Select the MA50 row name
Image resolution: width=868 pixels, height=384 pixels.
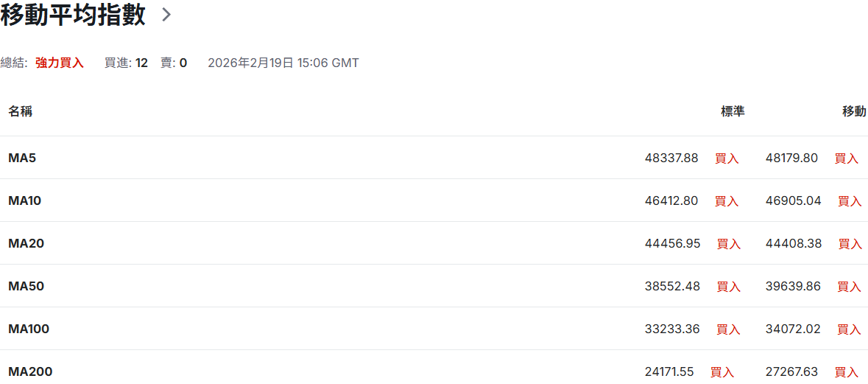tap(27, 286)
